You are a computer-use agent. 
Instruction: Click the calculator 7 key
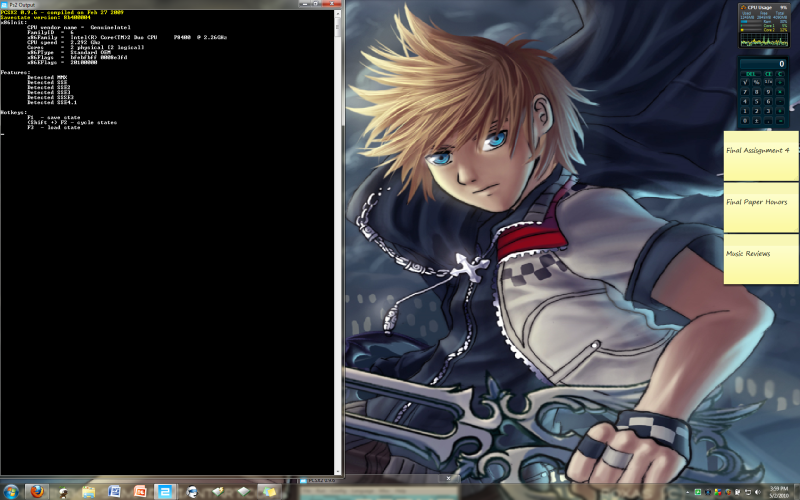(x=745, y=92)
